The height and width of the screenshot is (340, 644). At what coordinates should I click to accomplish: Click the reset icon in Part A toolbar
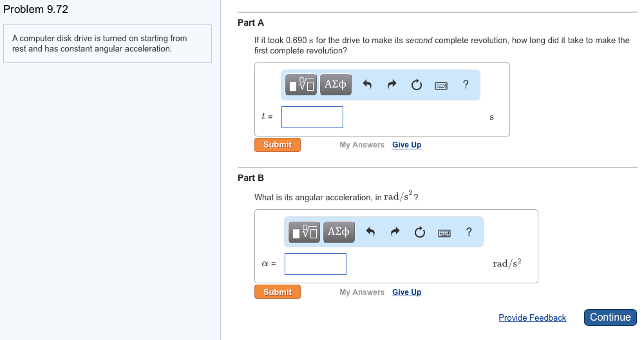416,85
